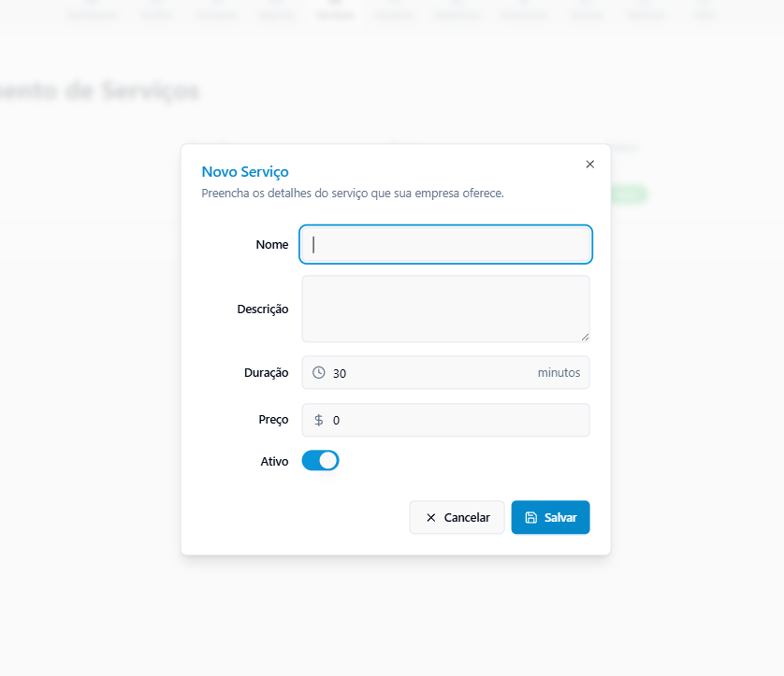Click the floppy disk icon on Salvar

coord(531,517)
